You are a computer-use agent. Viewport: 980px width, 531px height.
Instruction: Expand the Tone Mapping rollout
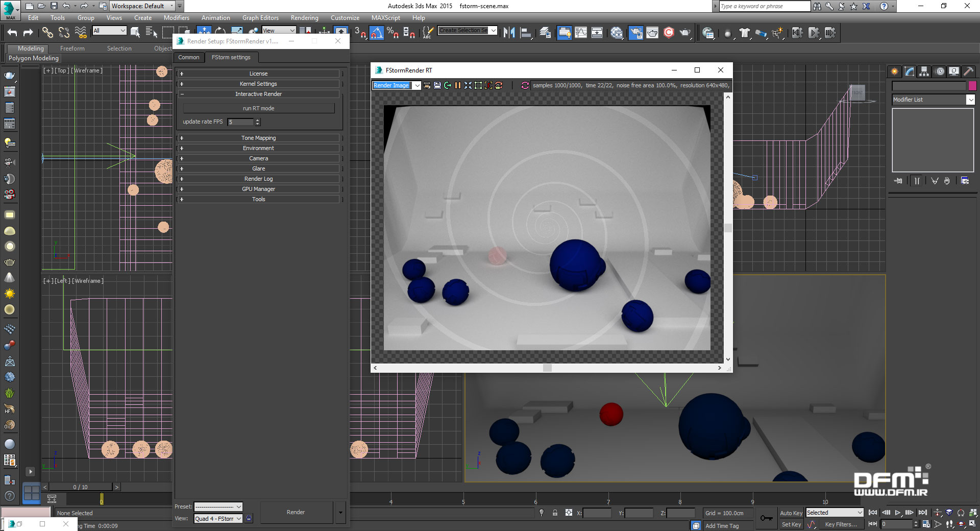tap(258, 138)
